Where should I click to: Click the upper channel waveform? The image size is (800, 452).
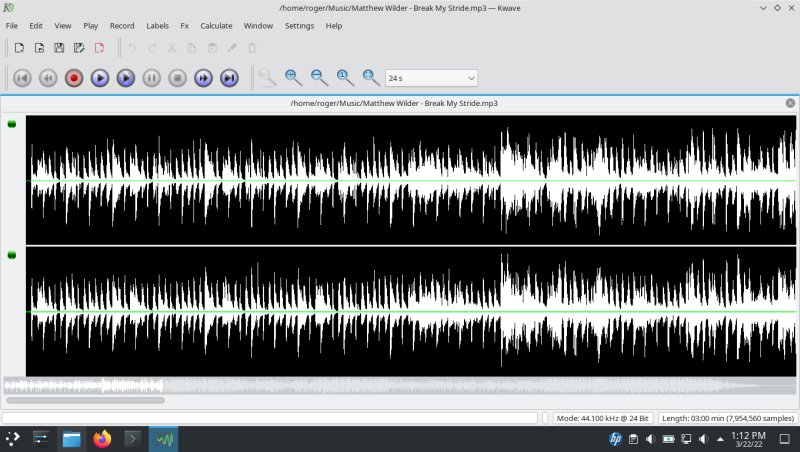point(411,180)
